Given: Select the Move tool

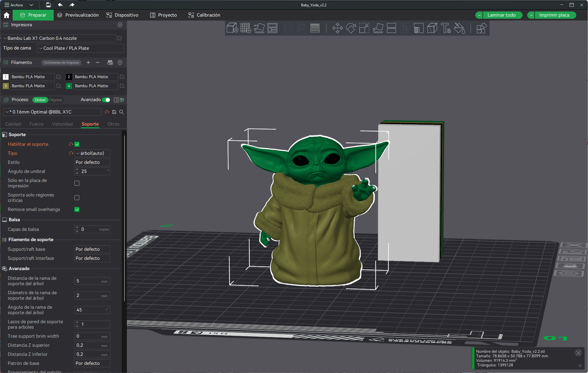Looking at the screenshot, I should (x=338, y=28).
